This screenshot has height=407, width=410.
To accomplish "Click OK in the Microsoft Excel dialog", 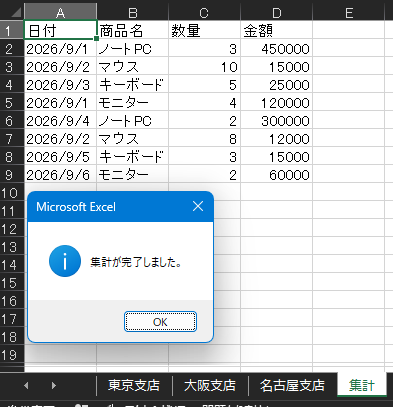I will tap(160, 322).
